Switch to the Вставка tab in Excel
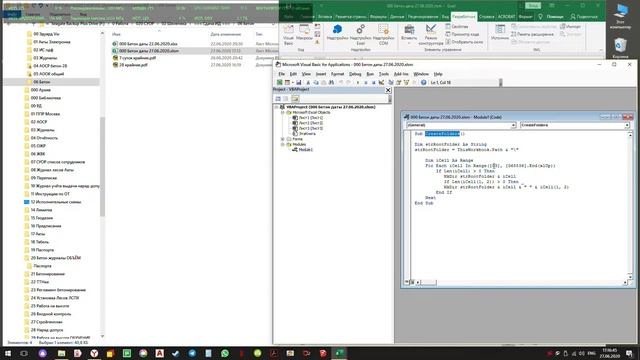 pos(325,17)
